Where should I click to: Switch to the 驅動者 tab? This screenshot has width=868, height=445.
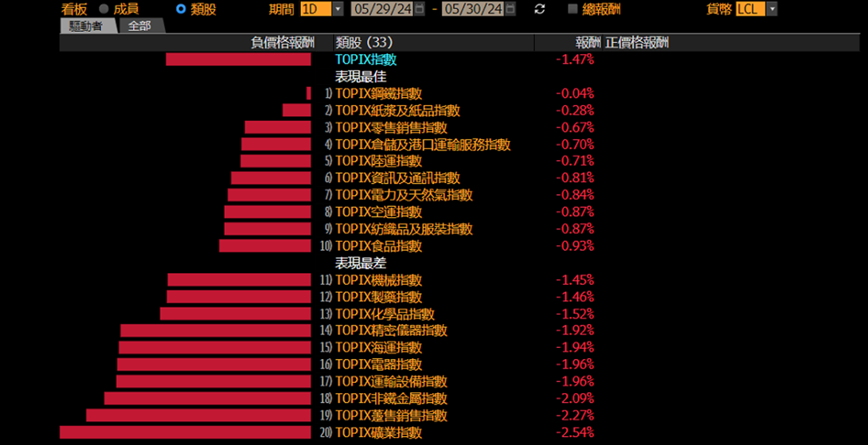tap(88, 26)
